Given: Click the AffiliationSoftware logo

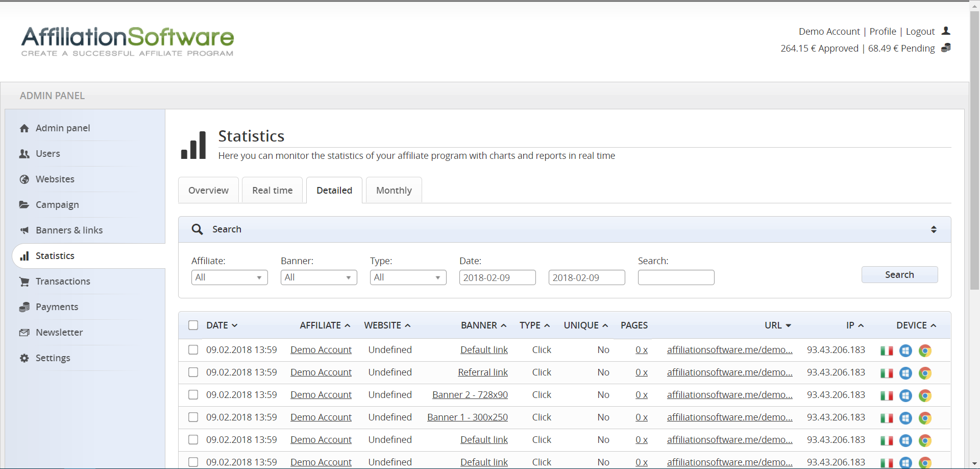Looking at the screenshot, I should point(128,41).
